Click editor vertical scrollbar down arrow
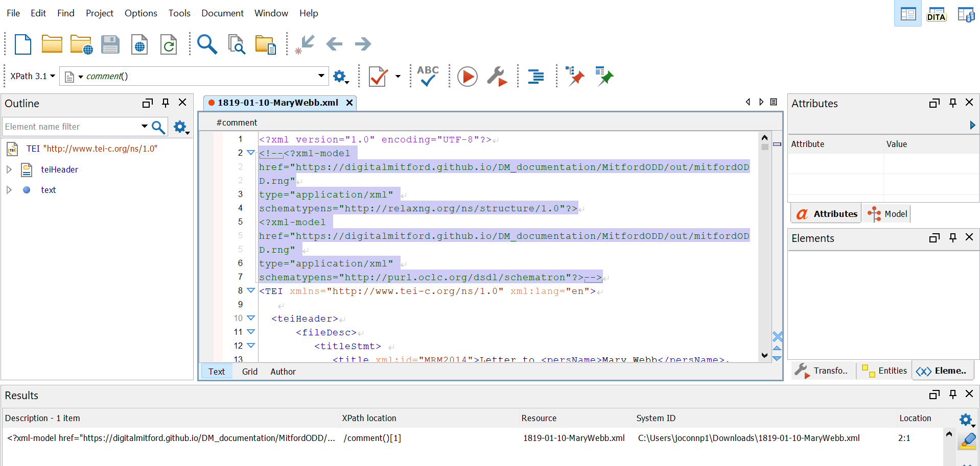This screenshot has height=466, width=980. [x=764, y=355]
